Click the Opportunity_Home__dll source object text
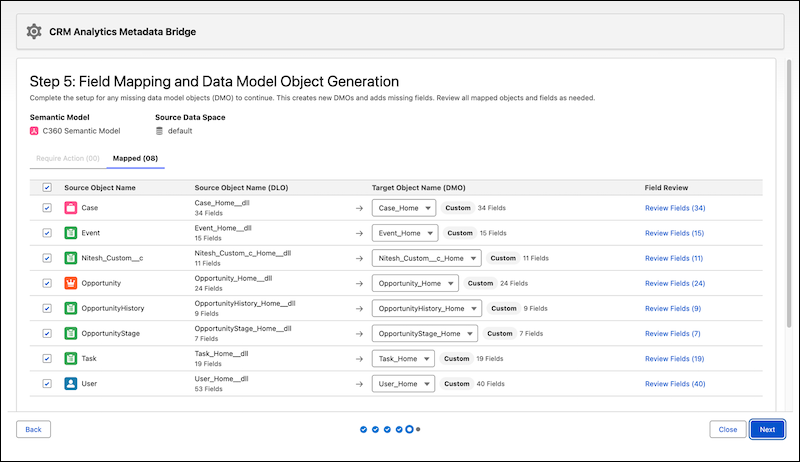The width and height of the screenshot is (800, 462). [x=233, y=278]
